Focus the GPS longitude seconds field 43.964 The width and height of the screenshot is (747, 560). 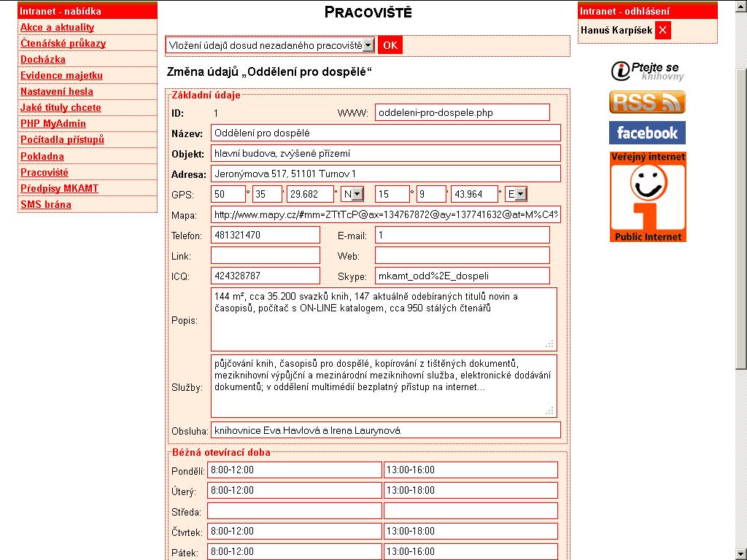click(474, 194)
